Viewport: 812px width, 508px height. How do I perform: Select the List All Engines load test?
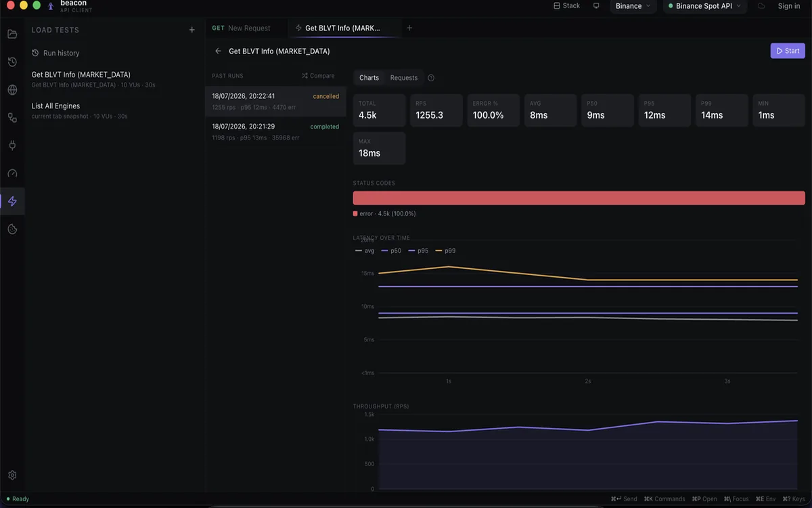[x=115, y=110]
